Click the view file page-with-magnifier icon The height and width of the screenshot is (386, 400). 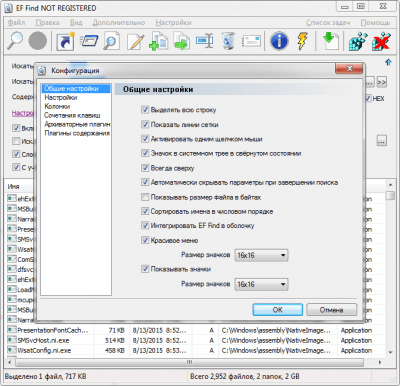(x=111, y=41)
